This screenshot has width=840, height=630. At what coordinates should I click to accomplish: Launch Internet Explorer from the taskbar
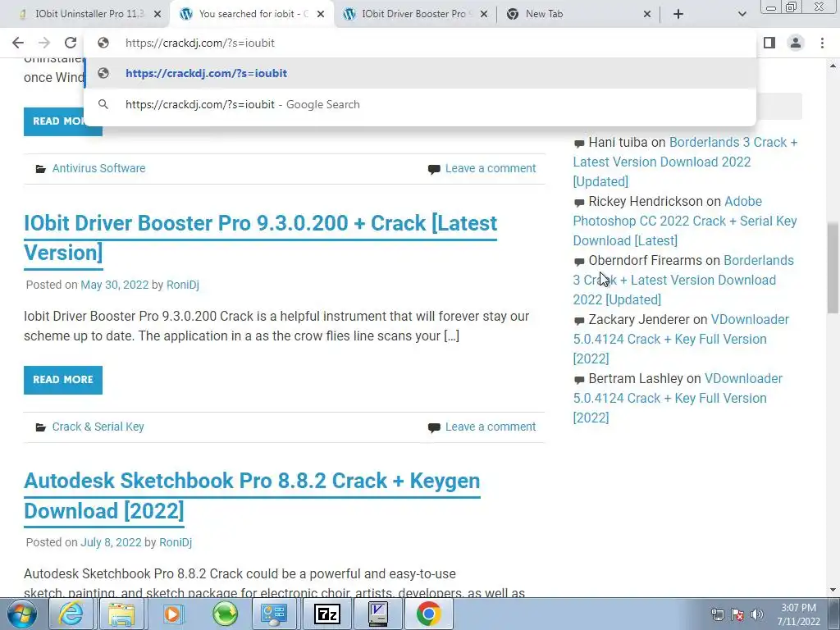click(x=71, y=614)
